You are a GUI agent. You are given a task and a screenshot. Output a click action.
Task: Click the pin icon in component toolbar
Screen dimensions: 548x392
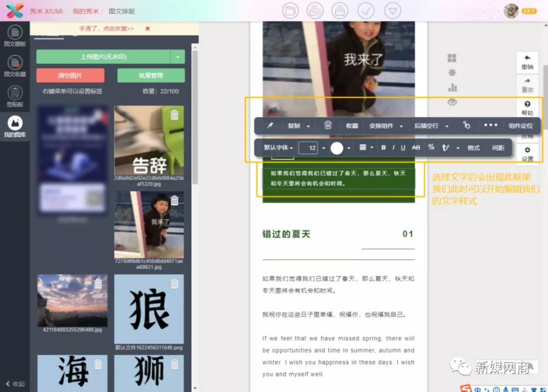(x=270, y=125)
